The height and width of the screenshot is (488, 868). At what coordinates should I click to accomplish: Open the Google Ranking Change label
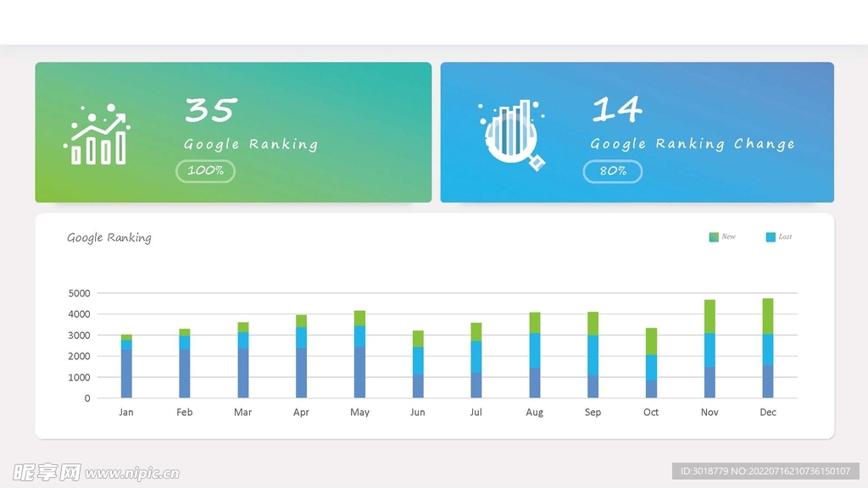tap(693, 144)
